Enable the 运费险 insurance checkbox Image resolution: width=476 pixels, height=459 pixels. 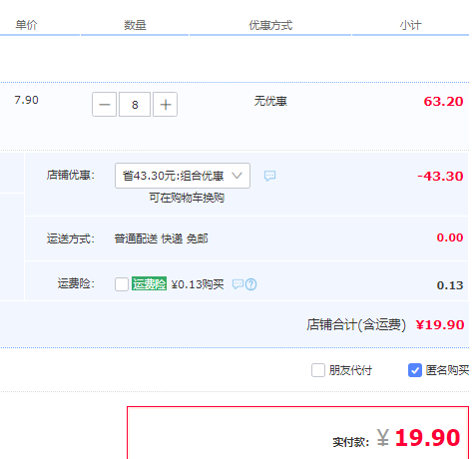[x=122, y=284]
